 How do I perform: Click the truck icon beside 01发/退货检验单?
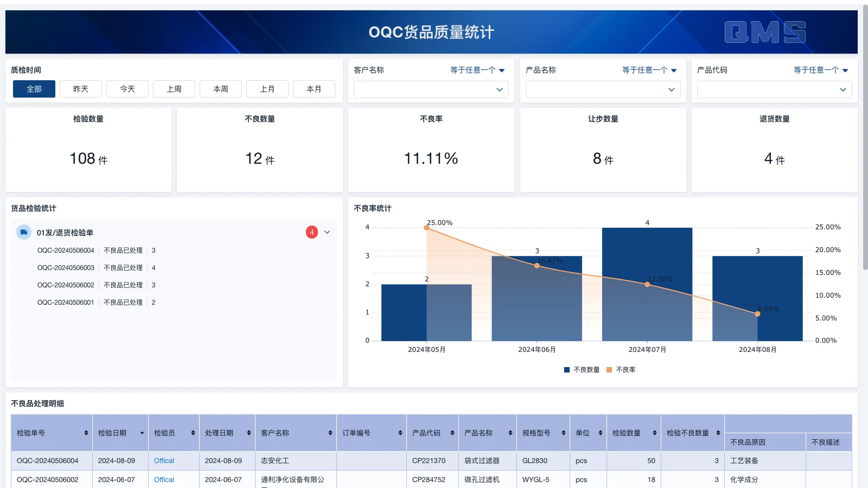pyautogui.click(x=23, y=232)
